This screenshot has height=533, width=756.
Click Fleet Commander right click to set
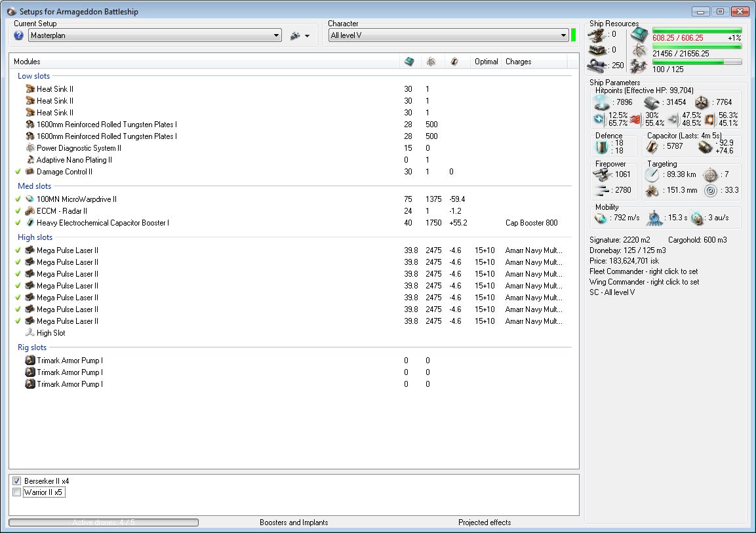click(643, 271)
